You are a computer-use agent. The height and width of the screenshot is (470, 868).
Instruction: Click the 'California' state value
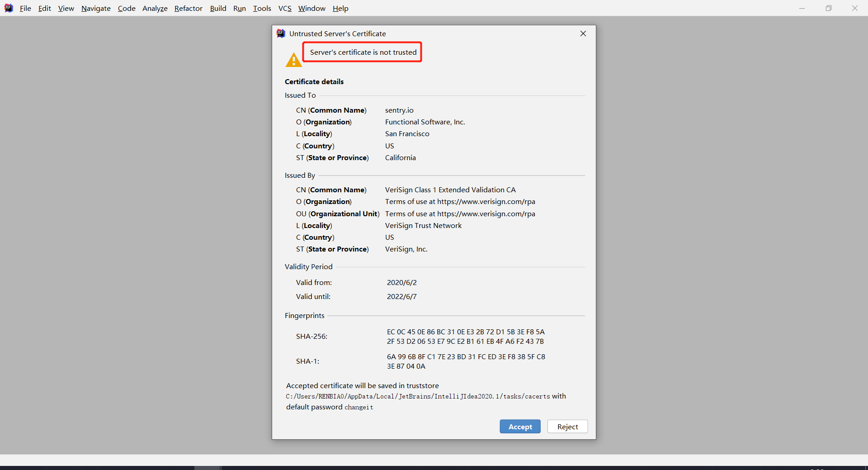tap(401, 157)
